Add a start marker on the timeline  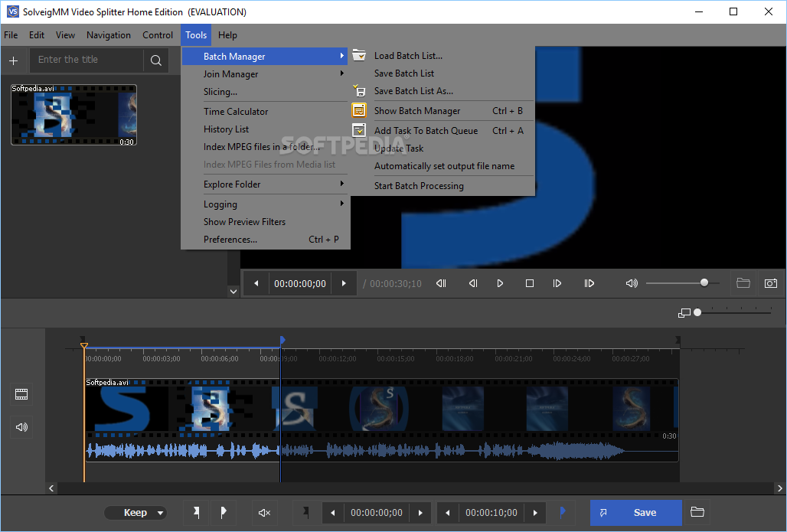[197, 512]
